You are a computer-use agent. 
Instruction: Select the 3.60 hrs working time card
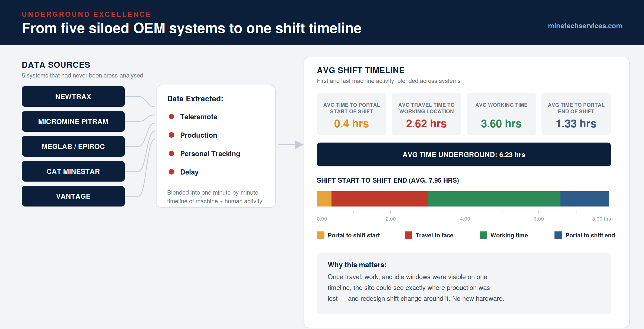[501, 114]
